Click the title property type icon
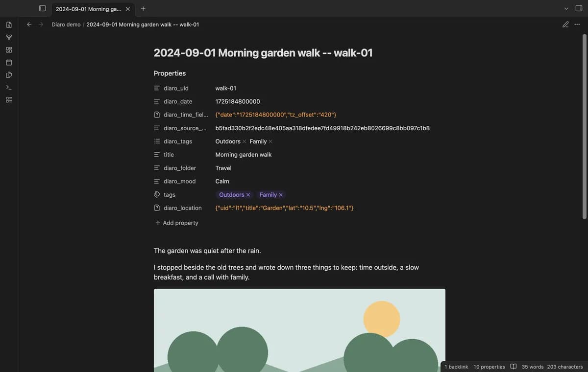This screenshot has height=372, width=588. tap(157, 155)
